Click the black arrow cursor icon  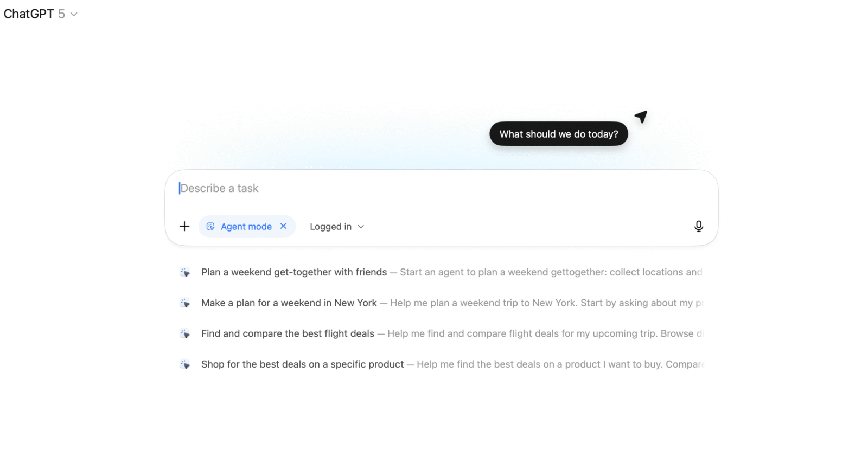tap(641, 117)
